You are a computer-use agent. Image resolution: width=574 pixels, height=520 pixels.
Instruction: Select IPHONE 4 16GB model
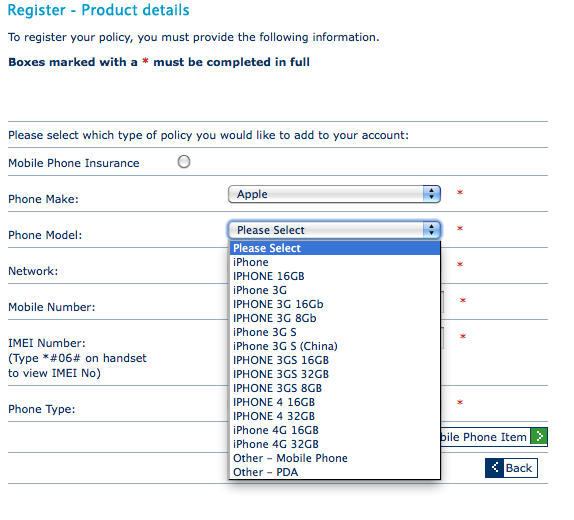pyautogui.click(x=335, y=402)
